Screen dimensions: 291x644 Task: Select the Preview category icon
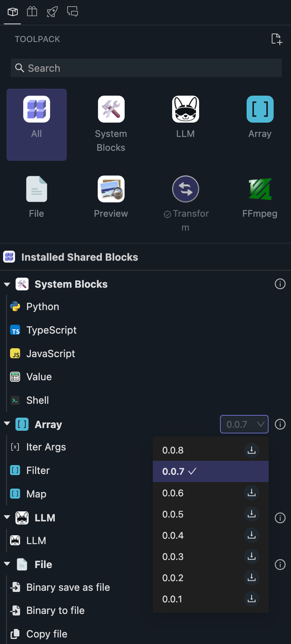point(111,189)
